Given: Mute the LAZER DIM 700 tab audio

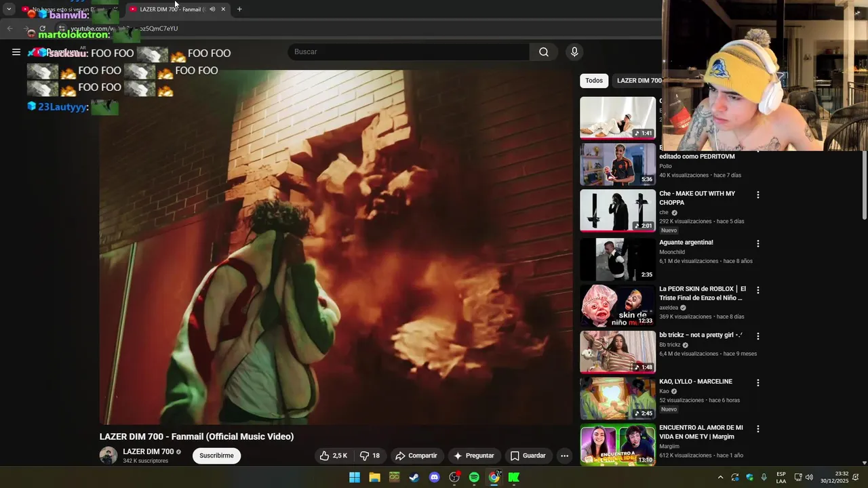Looking at the screenshot, I should point(212,9).
